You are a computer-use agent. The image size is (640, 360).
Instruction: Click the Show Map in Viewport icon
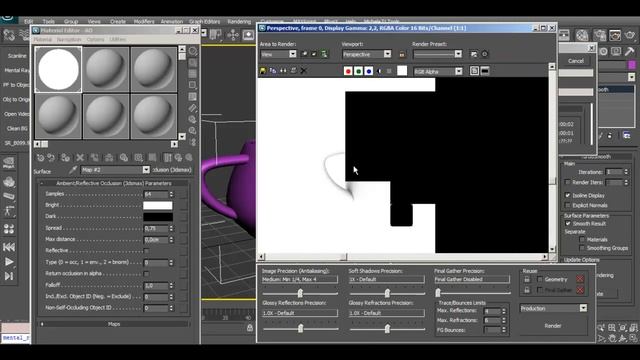click(152, 158)
